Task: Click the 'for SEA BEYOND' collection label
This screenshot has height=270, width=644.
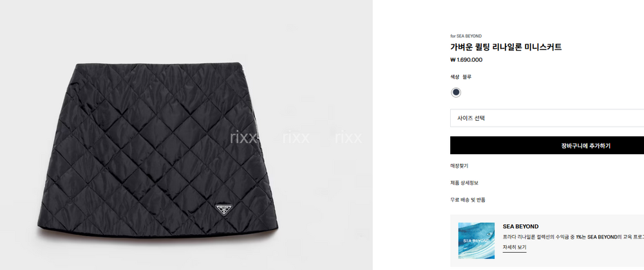Action: (466, 36)
